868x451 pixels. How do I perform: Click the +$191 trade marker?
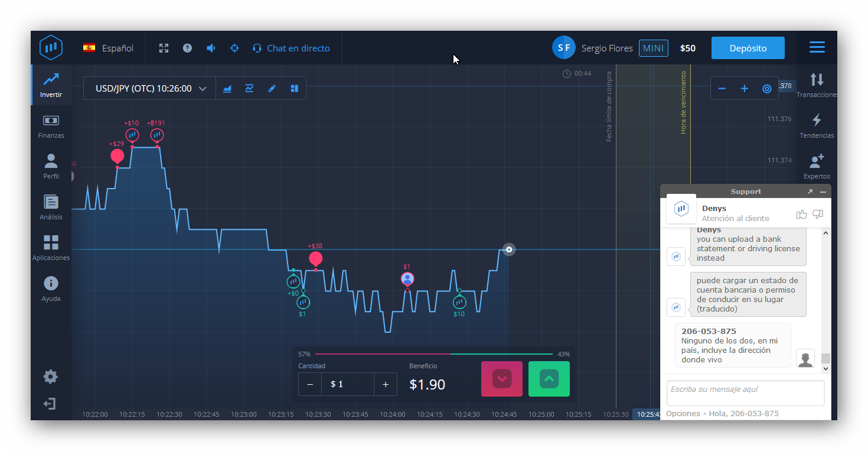coord(156,135)
